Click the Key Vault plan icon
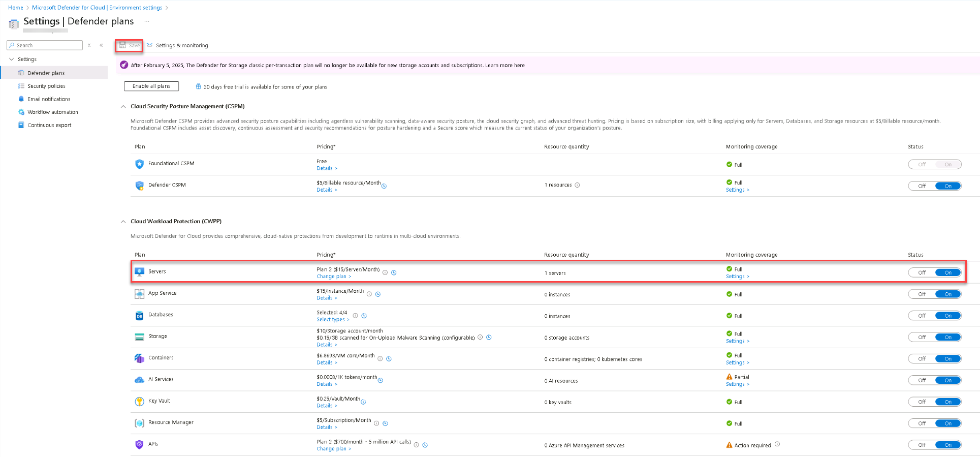Image resolution: width=980 pixels, height=457 pixels. coord(139,402)
